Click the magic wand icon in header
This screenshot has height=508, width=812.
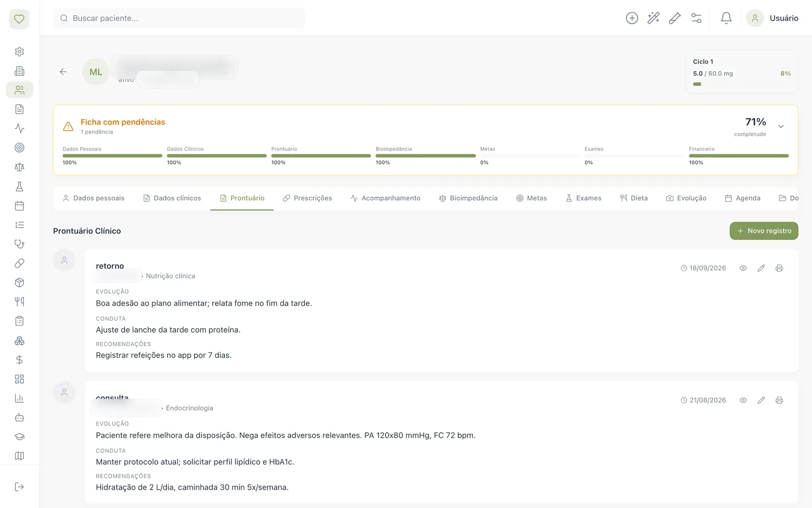click(654, 18)
